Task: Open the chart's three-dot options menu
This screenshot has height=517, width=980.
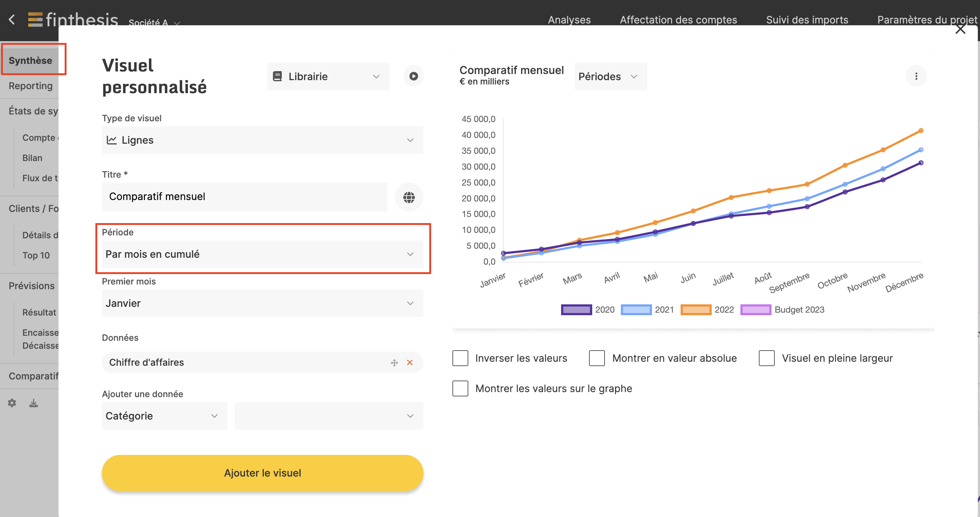Action: pos(916,76)
